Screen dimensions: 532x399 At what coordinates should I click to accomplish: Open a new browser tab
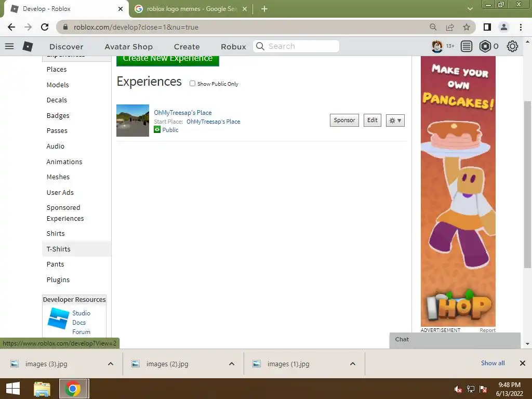click(264, 9)
